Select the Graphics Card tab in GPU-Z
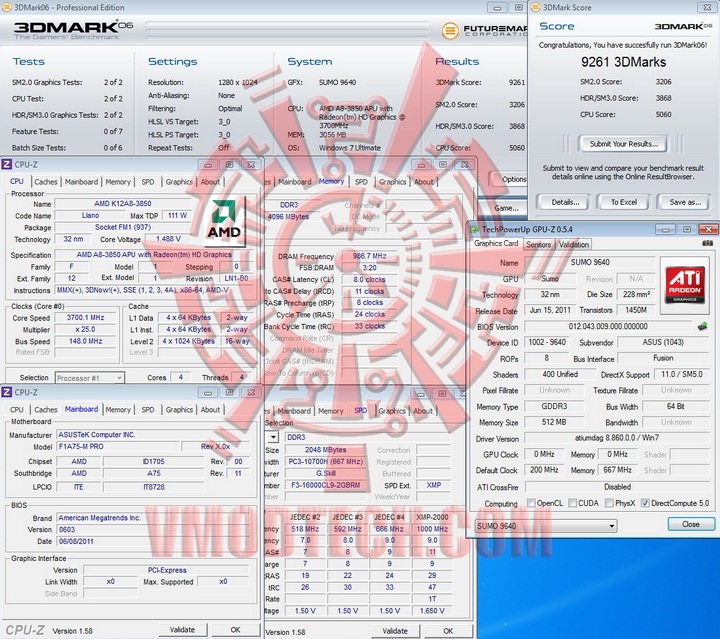Viewport: 720px width, 639px height. [496, 243]
